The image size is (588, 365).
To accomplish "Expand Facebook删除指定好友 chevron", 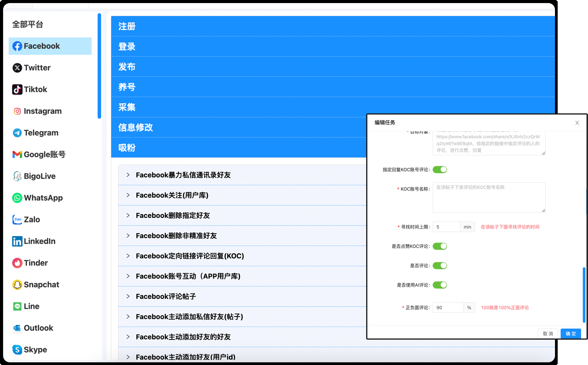I will point(128,216).
